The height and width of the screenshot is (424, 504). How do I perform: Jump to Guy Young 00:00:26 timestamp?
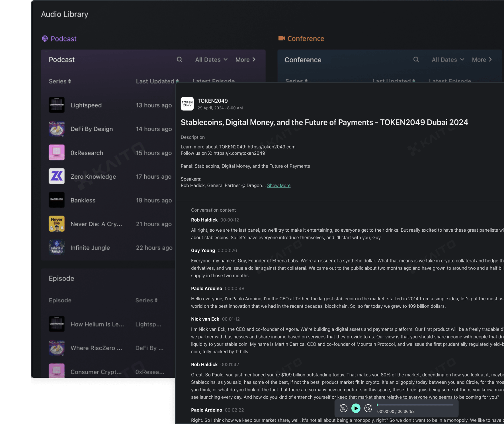point(227,250)
